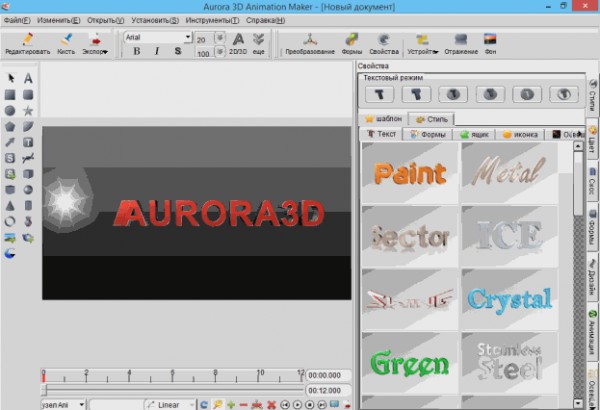This screenshot has height=410, width=600.
Task: Select the text button shape tool (T)
Action: coord(28,142)
